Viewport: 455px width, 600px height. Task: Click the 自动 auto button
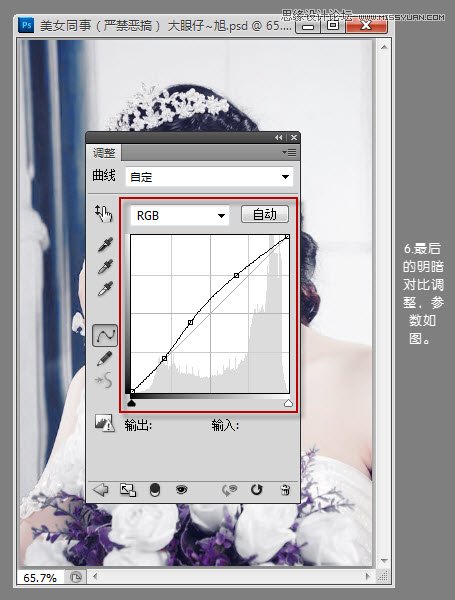tap(265, 214)
